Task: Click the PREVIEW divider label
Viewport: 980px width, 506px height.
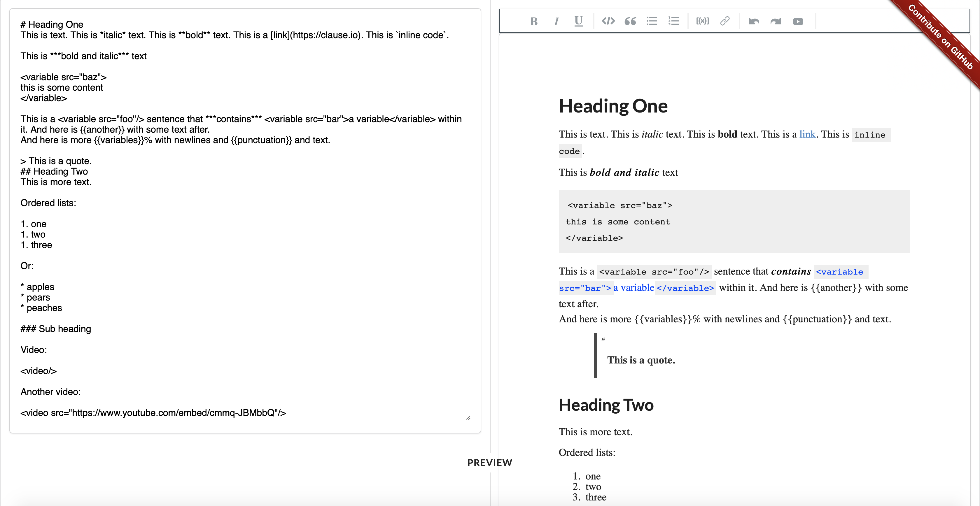Action: point(490,463)
